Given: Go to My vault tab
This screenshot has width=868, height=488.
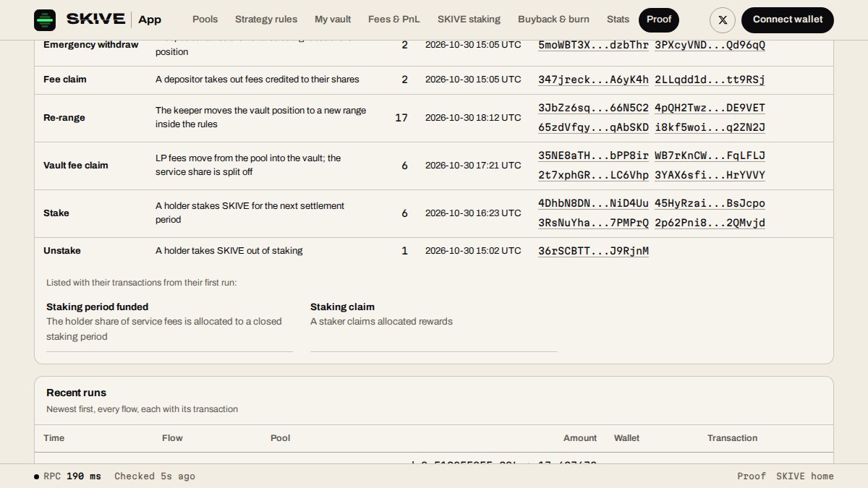Looking at the screenshot, I should (333, 20).
